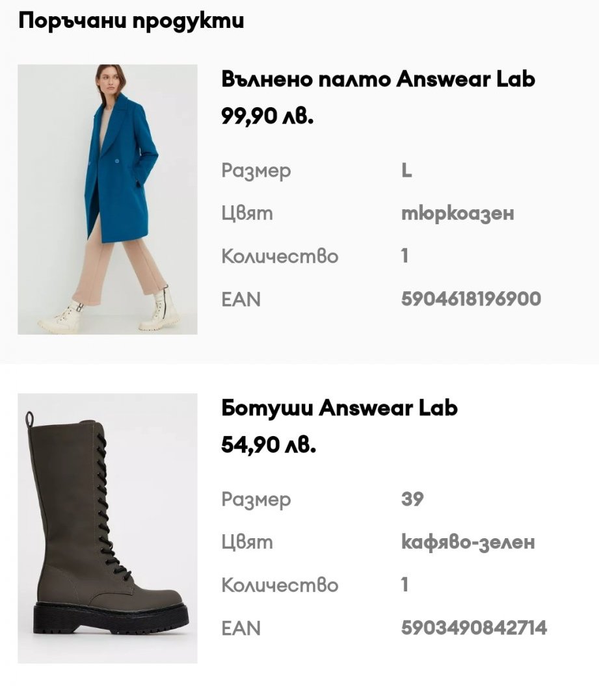
Task: Open the Вълнено палто Answear Lab title
Action: (378, 79)
